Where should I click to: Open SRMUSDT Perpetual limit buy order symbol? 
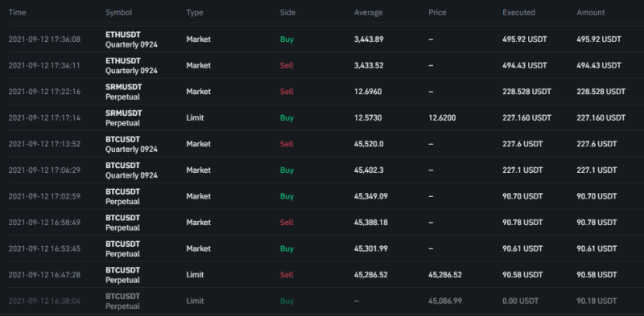[124, 117]
